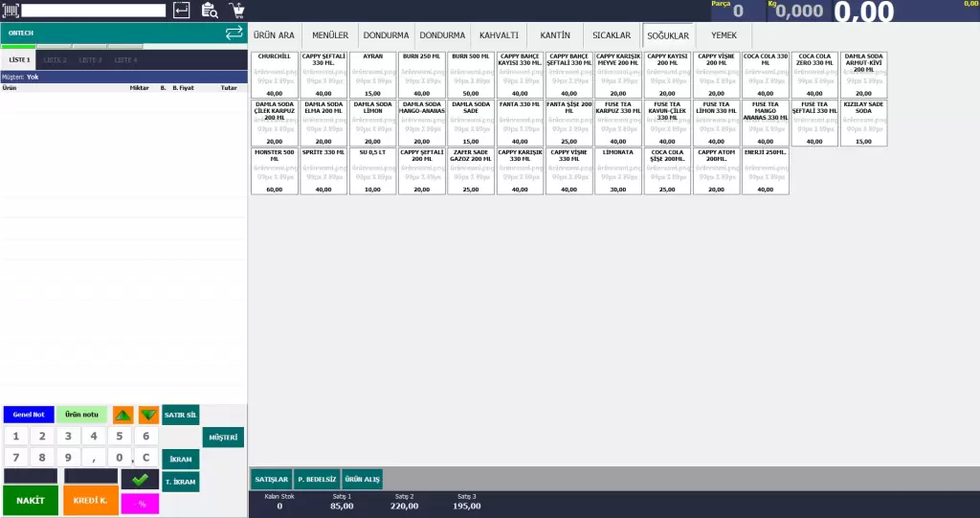Select FANTA ŞİŞE 200 ML product

568,124
